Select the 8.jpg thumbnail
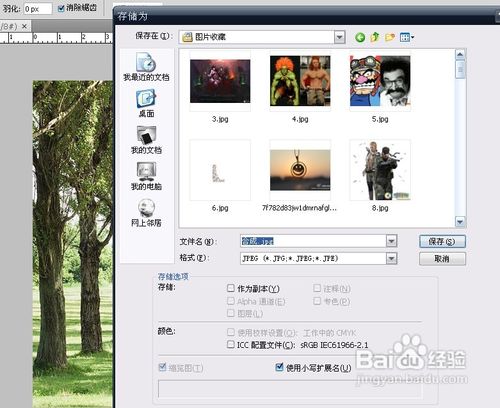 pos(380,170)
